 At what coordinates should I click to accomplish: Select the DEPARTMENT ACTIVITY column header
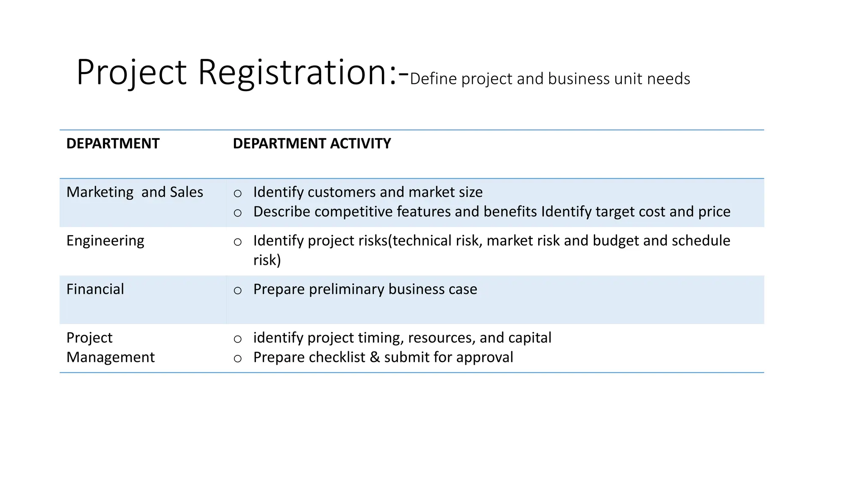click(x=312, y=144)
